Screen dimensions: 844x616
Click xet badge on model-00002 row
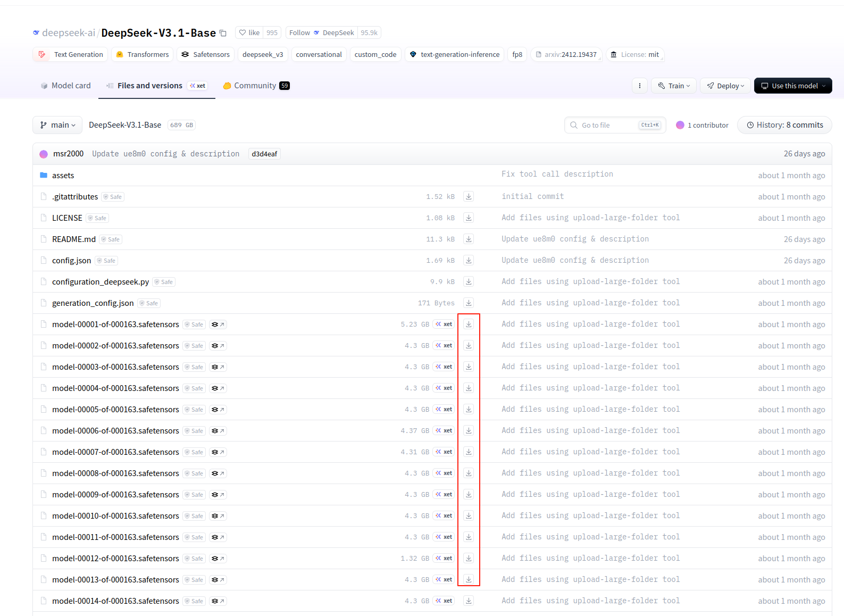[x=444, y=345]
